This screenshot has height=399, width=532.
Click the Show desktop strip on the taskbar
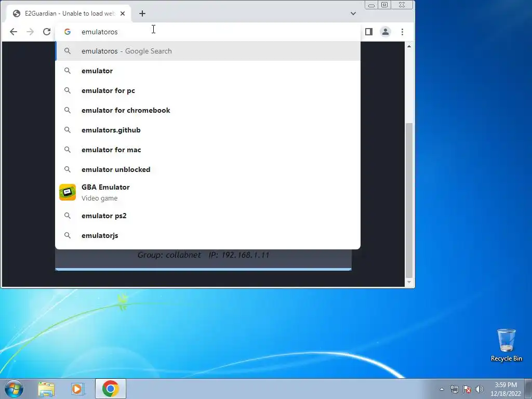click(528, 389)
